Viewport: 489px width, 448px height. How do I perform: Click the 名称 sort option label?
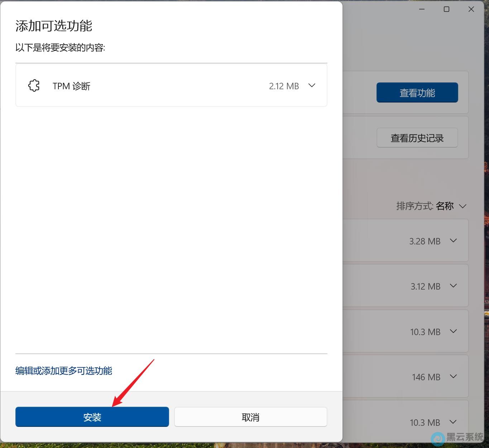coord(445,206)
